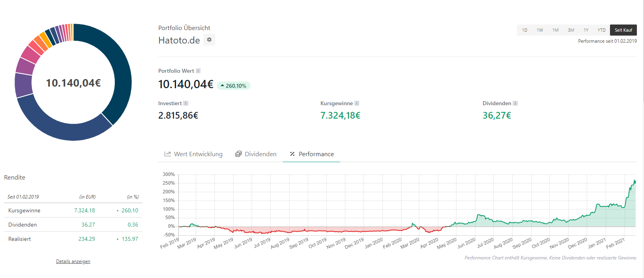The image size is (644, 278).
Task: Click the green 7.324,18€ Kursgewinne amount
Action: click(341, 115)
